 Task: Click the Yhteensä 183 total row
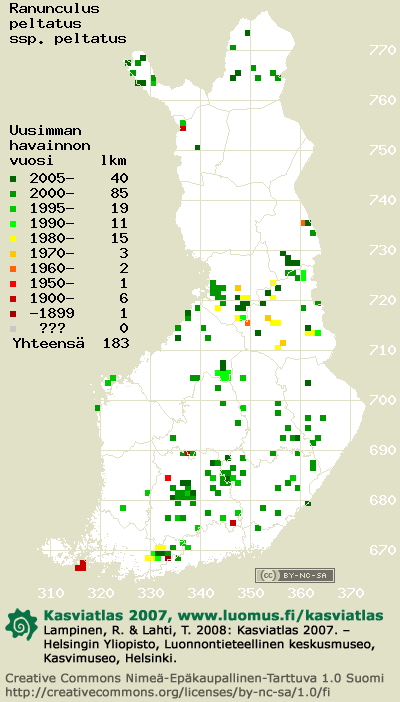(x=71, y=343)
